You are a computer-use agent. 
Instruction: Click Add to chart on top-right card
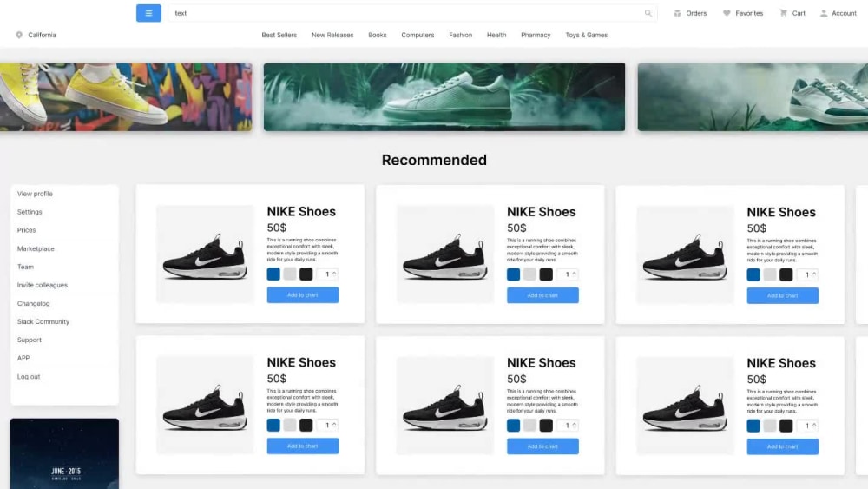point(783,295)
